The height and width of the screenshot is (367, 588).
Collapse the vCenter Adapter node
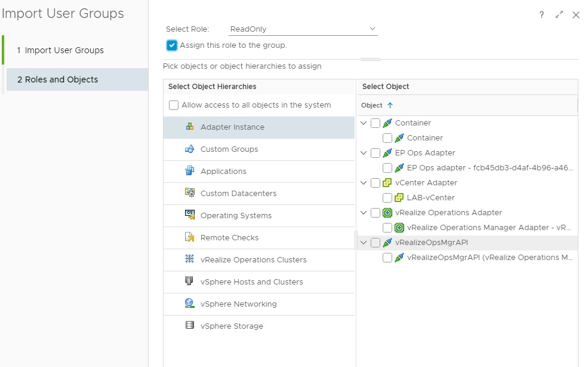[x=364, y=183]
